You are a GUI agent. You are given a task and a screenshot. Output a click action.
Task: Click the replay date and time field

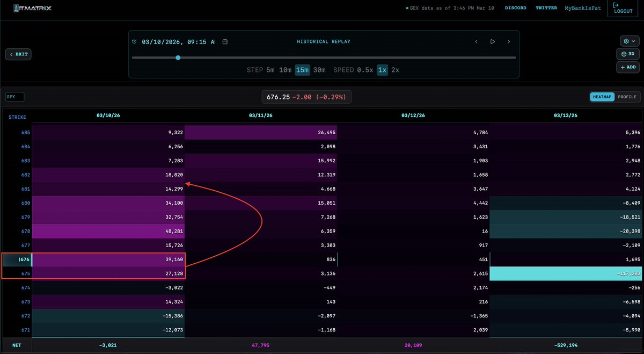[178, 41]
